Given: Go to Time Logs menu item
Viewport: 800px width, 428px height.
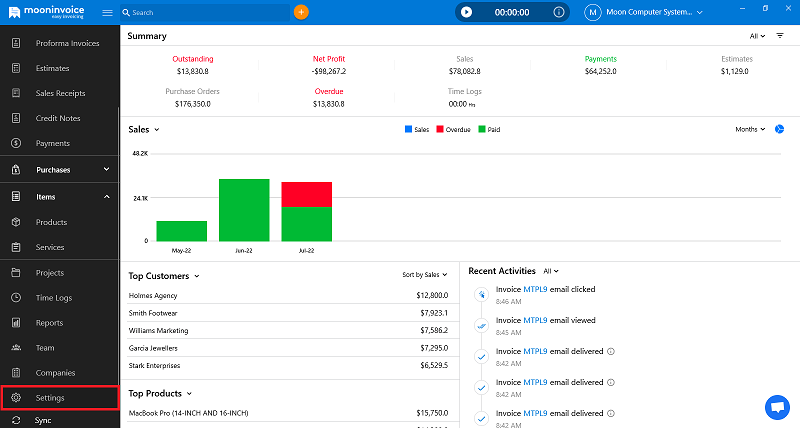Looking at the screenshot, I should tap(54, 298).
